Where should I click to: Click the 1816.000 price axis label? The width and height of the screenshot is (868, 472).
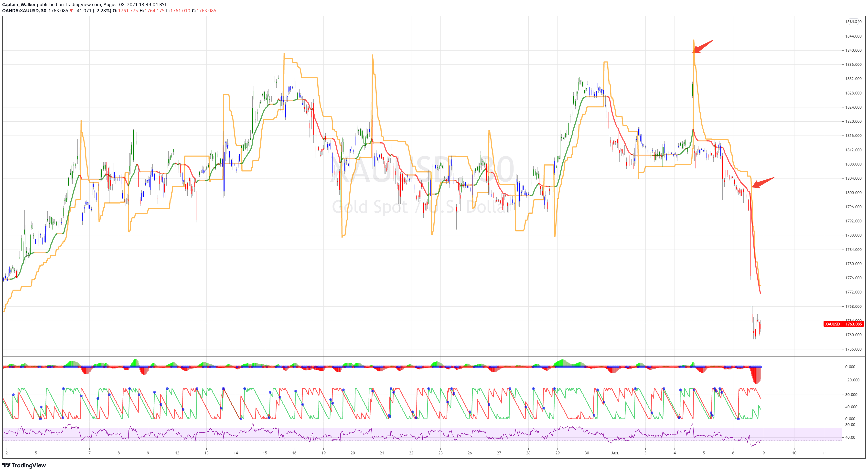coord(853,136)
